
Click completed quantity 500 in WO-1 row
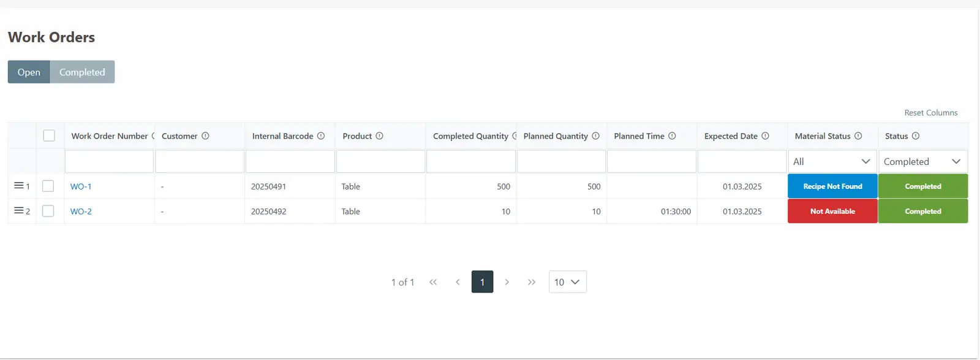coord(503,186)
